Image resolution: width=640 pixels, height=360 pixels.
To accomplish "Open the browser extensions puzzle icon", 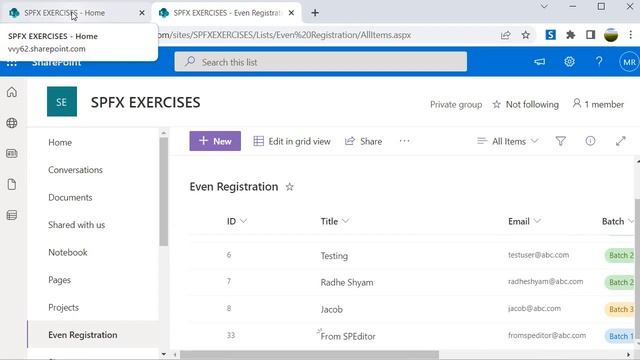I will [x=571, y=35].
